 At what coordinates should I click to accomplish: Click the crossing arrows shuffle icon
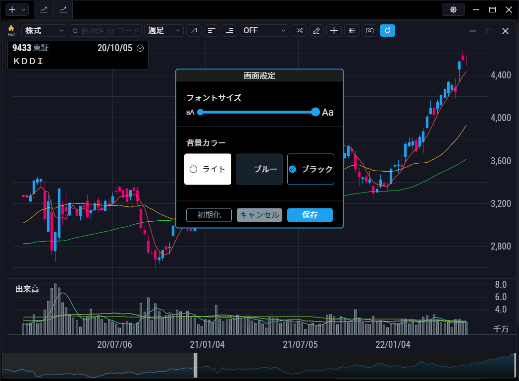tap(299, 31)
